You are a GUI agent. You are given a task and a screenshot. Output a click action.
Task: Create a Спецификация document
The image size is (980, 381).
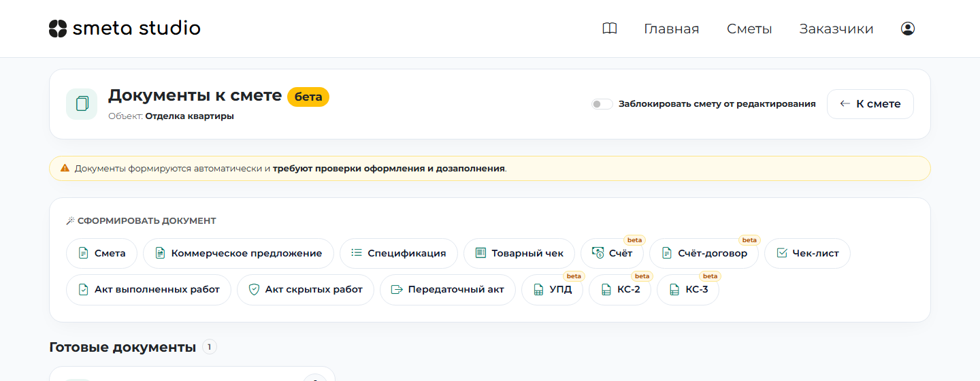[x=399, y=253]
